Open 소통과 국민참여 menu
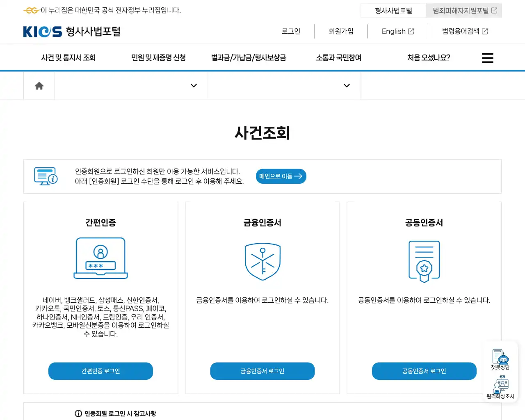The height and width of the screenshot is (420, 525). [x=339, y=58]
